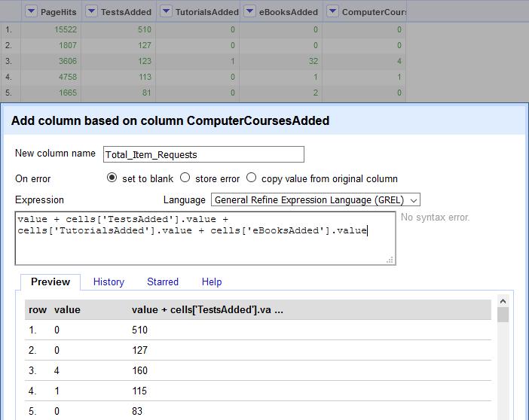
Task: Open the TestsAdded column dropdown menu
Action: (91, 11)
